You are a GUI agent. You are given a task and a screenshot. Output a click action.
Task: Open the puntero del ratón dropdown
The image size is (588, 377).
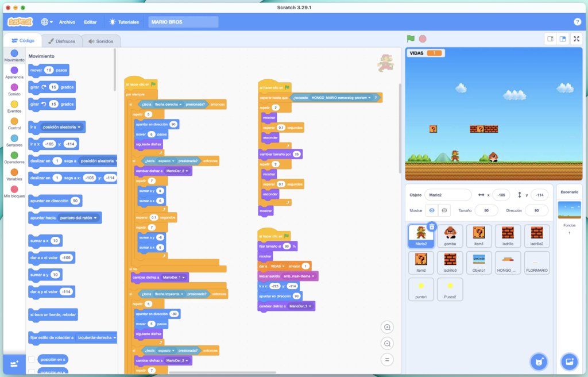tap(79, 218)
